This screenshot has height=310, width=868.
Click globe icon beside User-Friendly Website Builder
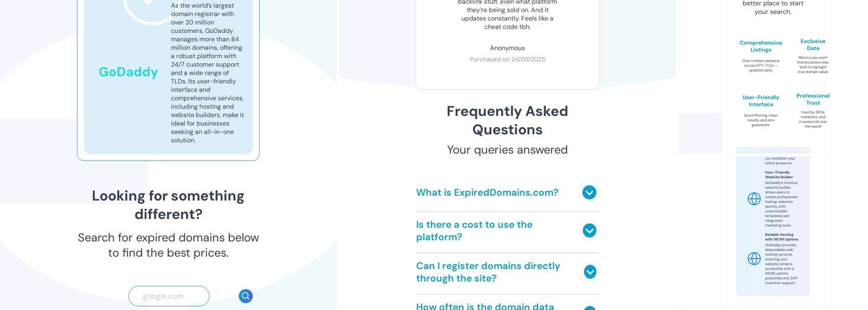[754, 199]
